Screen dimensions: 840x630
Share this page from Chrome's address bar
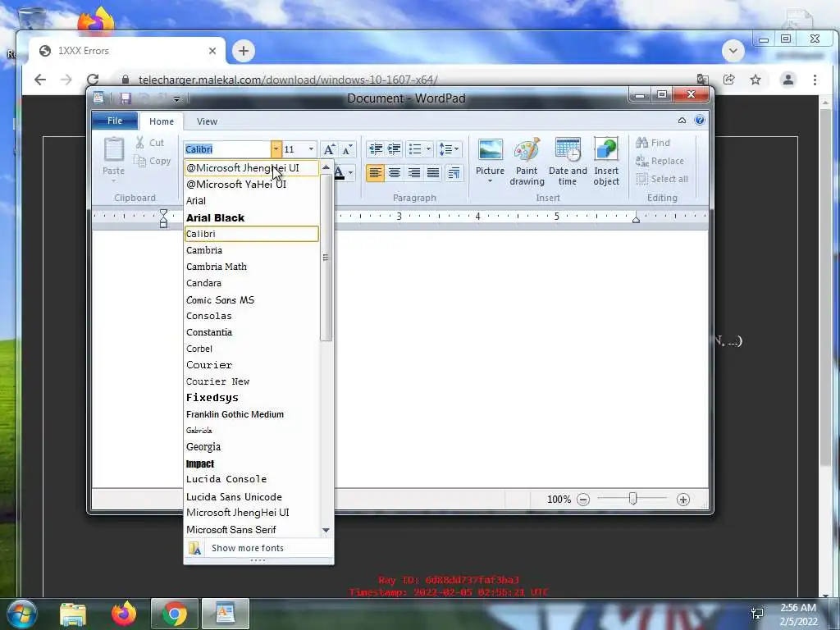(728, 80)
